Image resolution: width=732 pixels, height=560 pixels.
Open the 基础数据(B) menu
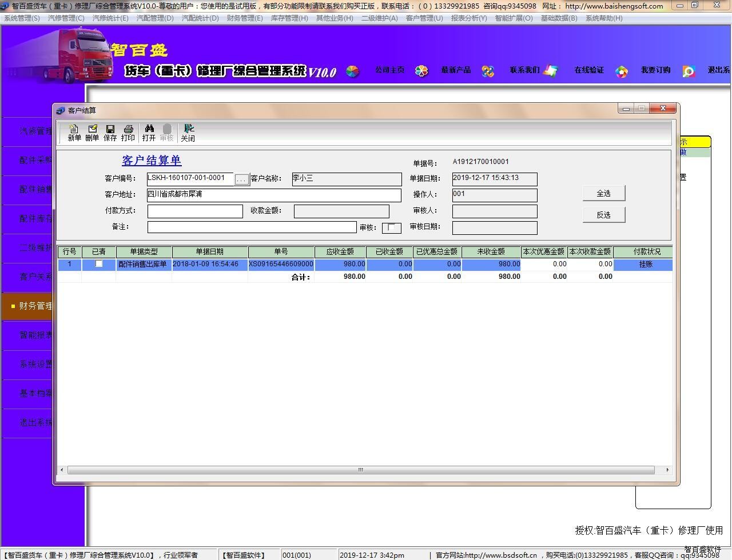click(x=559, y=18)
